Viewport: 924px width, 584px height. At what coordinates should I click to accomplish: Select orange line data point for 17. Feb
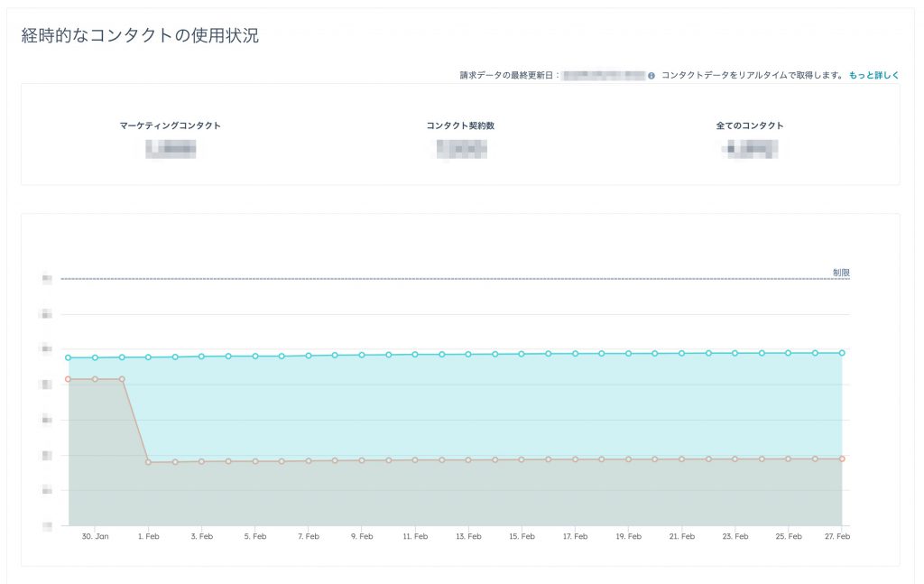click(575, 459)
